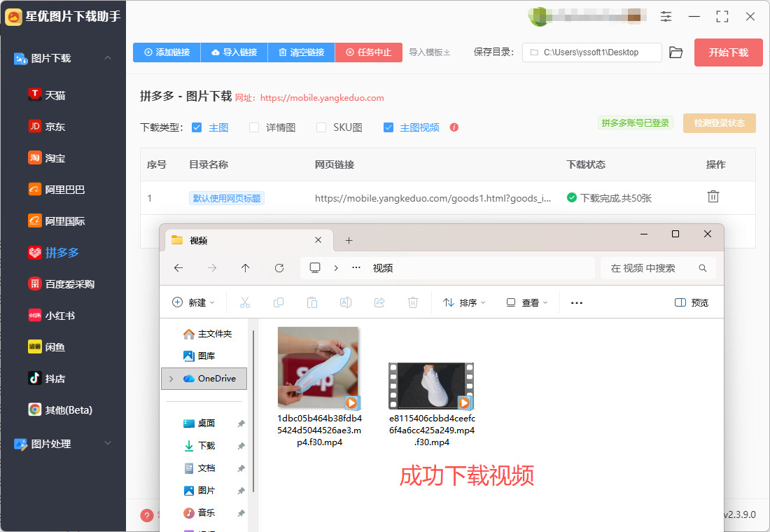
Task: Open Baidu Aicaigou (百度爱采购) entry
Action: click(x=62, y=284)
